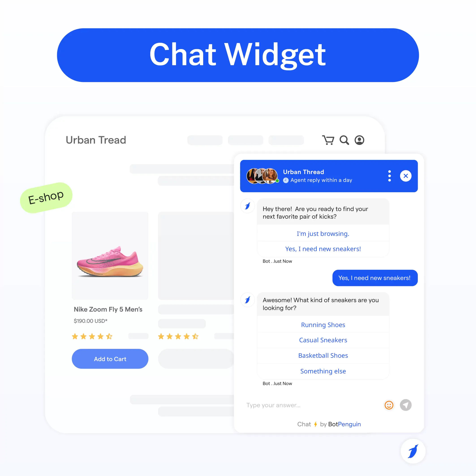Viewport: 476px width, 476px height.
Task: Select 'I'm just browsing' chat option
Action: point(323,234)
